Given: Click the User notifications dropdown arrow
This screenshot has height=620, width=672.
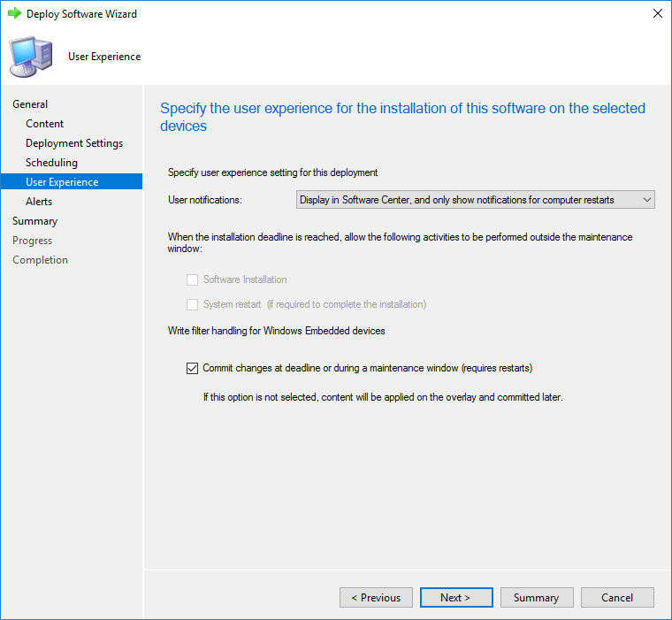Looking at the screenshot, I should [646, 200].
